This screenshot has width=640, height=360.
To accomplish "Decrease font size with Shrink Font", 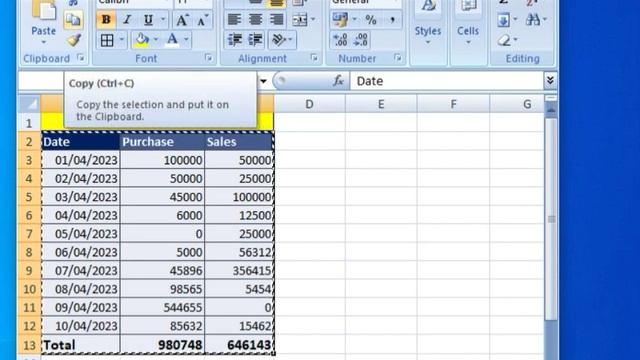I will pos(202,20).
